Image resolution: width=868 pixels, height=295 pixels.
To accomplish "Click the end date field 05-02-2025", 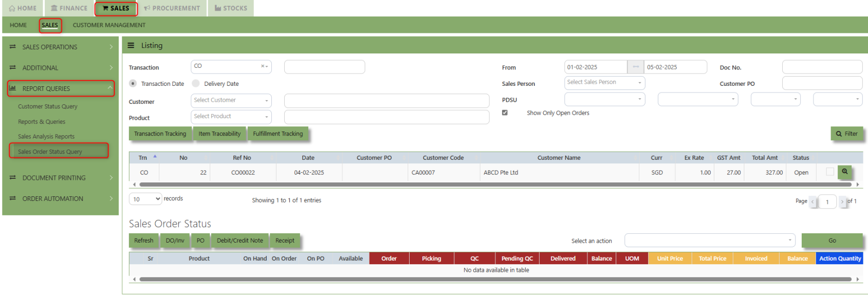I will (x=675, y=67).
